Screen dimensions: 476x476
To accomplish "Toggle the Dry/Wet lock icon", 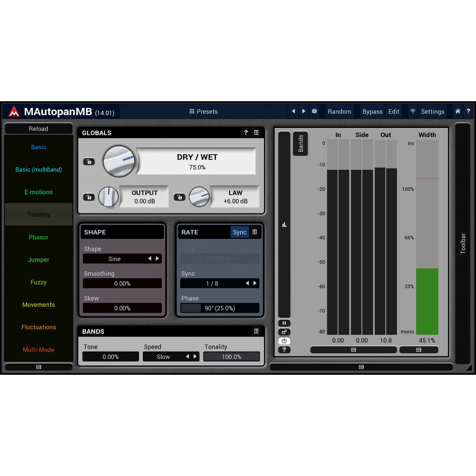I will [x=89, y=162].
